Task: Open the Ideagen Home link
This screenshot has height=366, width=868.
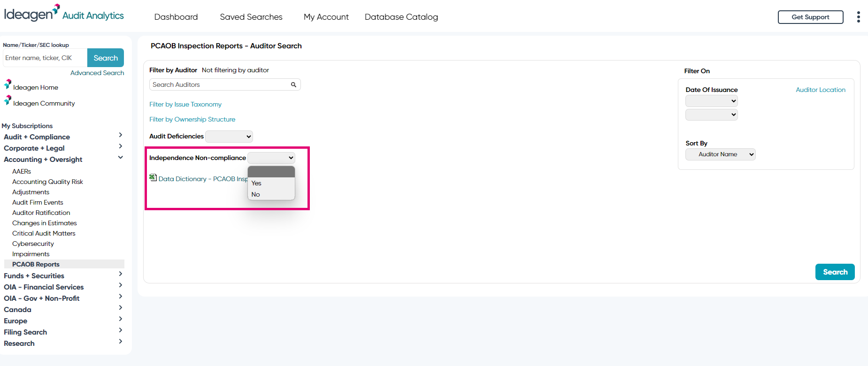Action: click(36, 87)
